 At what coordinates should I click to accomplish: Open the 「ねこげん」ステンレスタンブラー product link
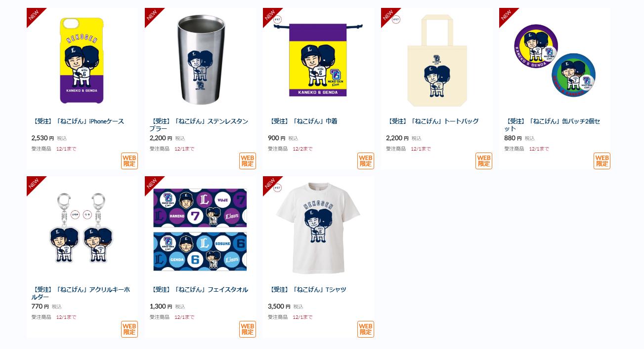pos(199,125)
